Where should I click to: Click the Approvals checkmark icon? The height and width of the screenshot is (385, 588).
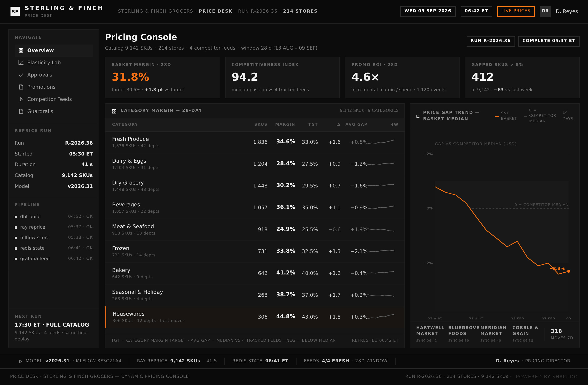tap(21, 75)
